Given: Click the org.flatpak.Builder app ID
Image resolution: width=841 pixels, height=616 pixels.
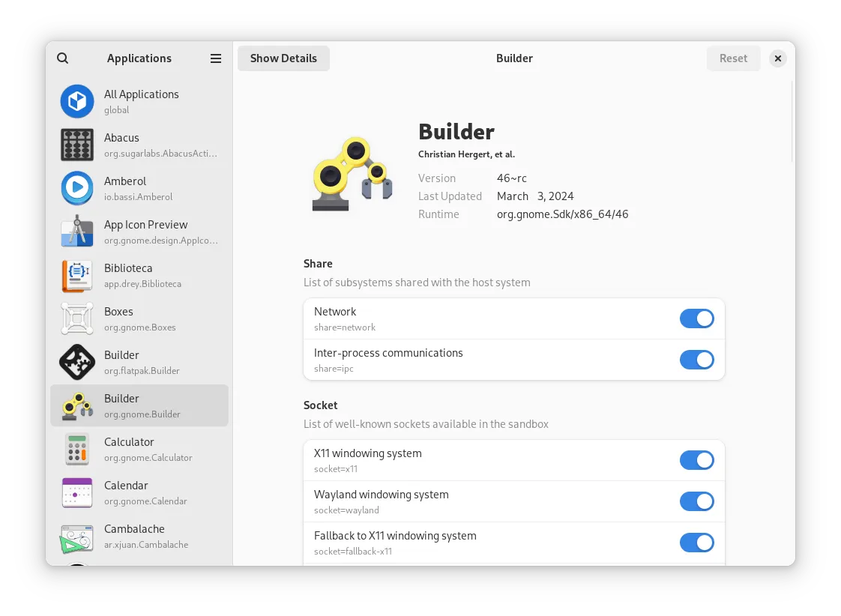Looking at the screenshot, I should coord(142,370).
